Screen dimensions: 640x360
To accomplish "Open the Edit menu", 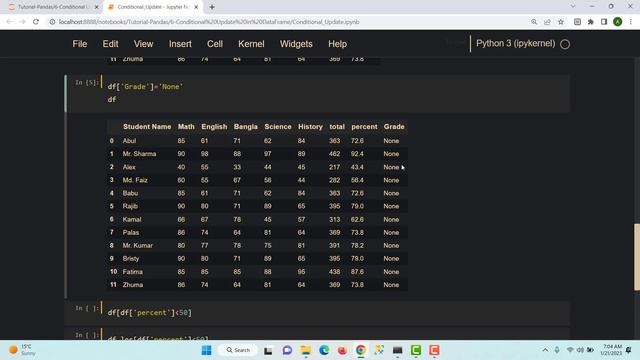I will point(110,44).
